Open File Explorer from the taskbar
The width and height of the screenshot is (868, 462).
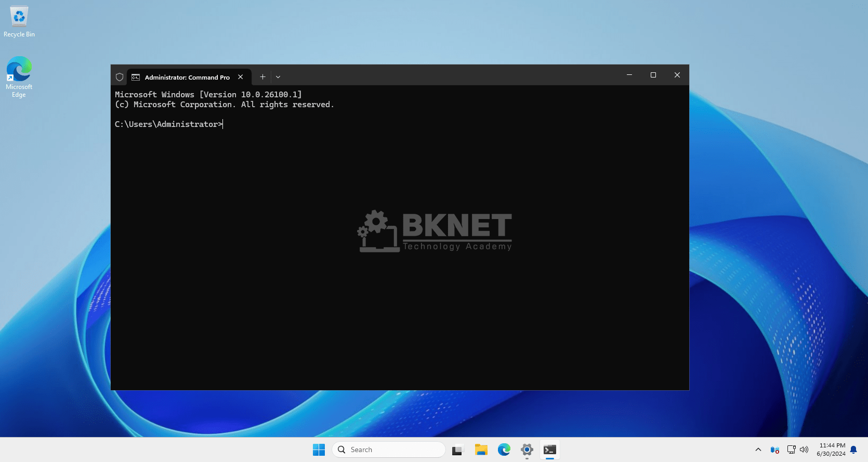[481, 450]
